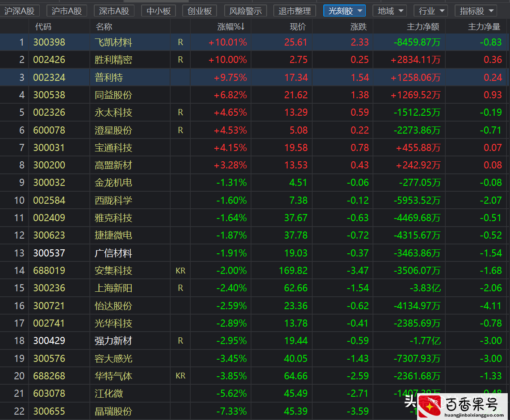Screen dimensions: 510x420
Task: Click the net amount -5953.52万
Action: 417,200
